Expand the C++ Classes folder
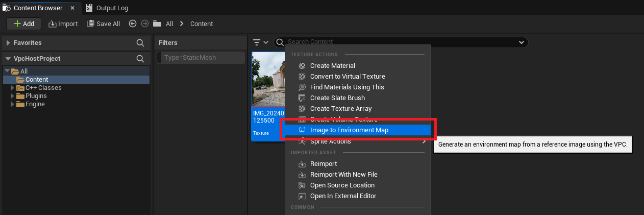The width and height of the screenshot is (644, 215). pyautogui.click(x=12, y=88)
